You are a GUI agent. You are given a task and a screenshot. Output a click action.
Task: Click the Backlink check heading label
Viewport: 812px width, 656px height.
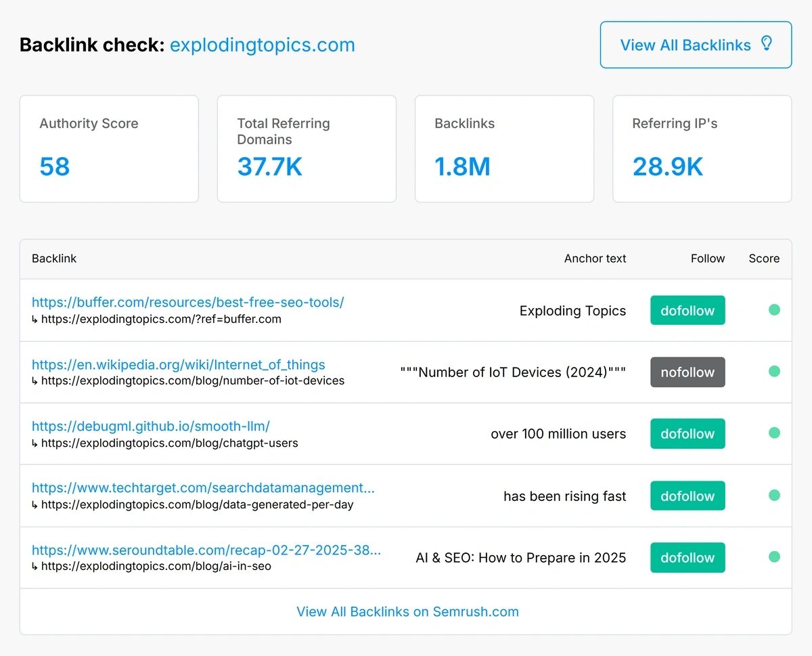[x=92, y=45]
